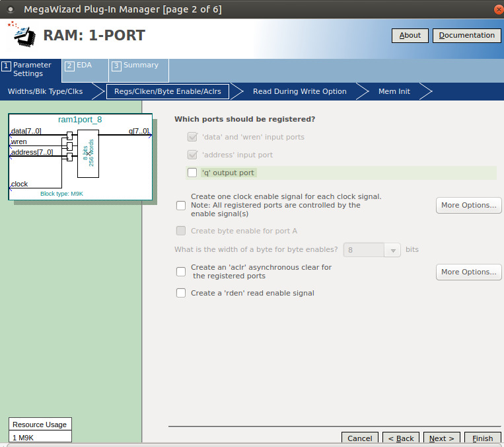Image resolution: width=504 pixels, height=447 pixels.
Task: Click the Resource Usage heading
Action: point(40,425)
